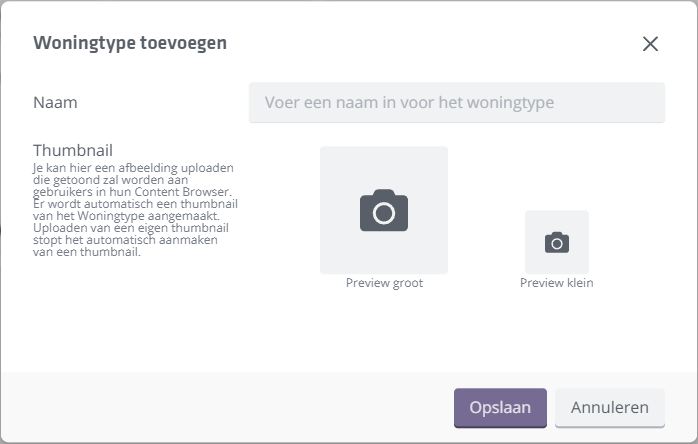
Task: Click the large camera upload icon
Action: tap(384, 211)
